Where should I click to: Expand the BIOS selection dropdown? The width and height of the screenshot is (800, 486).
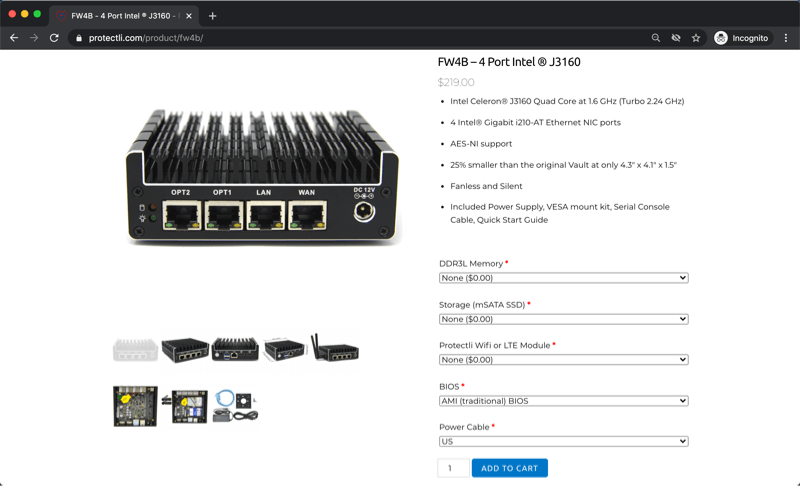(563, 401)
